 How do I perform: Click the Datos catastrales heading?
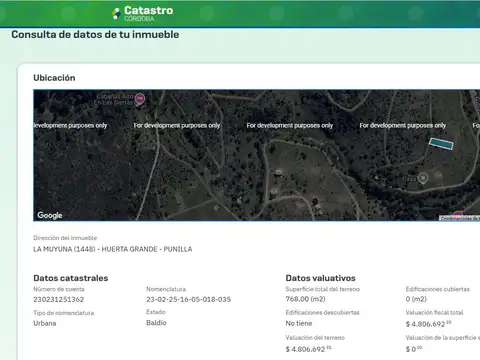click(x=71, y=278)
